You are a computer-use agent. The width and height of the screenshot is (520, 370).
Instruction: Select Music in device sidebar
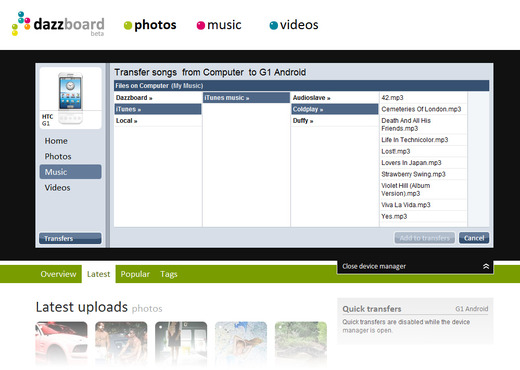point(70,172)
